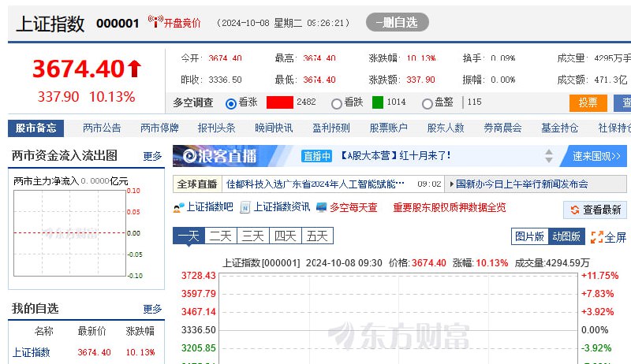Click the 上证指数 intraday price chart area
The image size is (631, 364).
398,318
